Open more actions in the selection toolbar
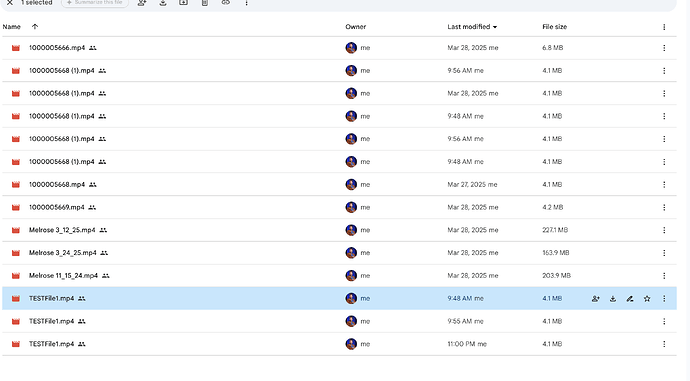690x381 pixels. tap(246, 3)
